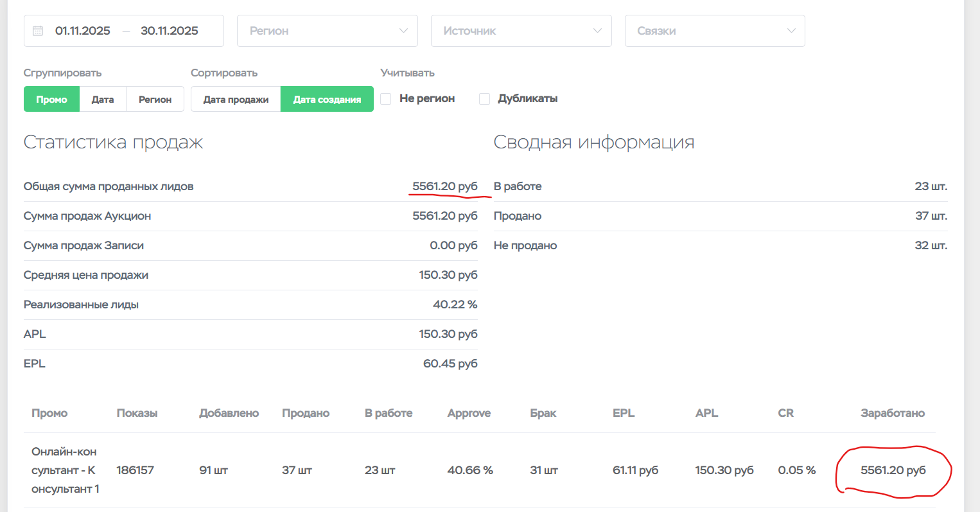Image resolution: width=980 pixels, height=512 pixels.
Task: Click the 5561.20 руб Заработано table cell
Action: [x=893, y=470]
